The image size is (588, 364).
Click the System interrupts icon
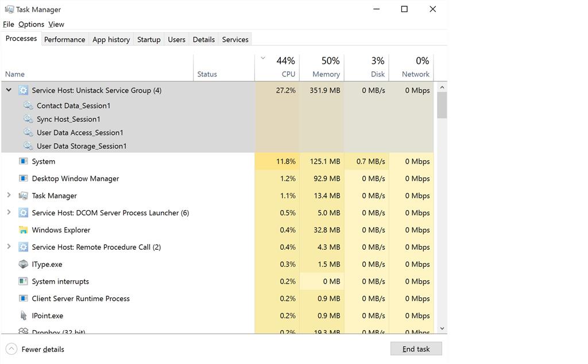point(23,281)
